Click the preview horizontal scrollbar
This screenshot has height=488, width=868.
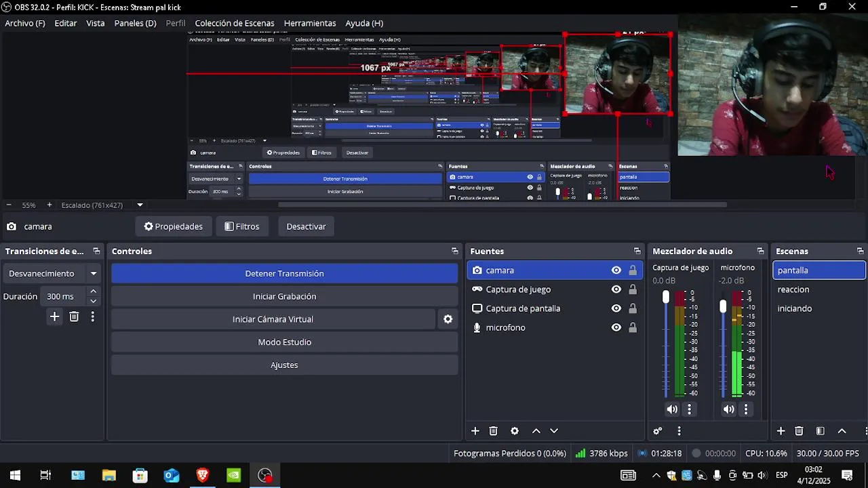(x=502, y=205)
